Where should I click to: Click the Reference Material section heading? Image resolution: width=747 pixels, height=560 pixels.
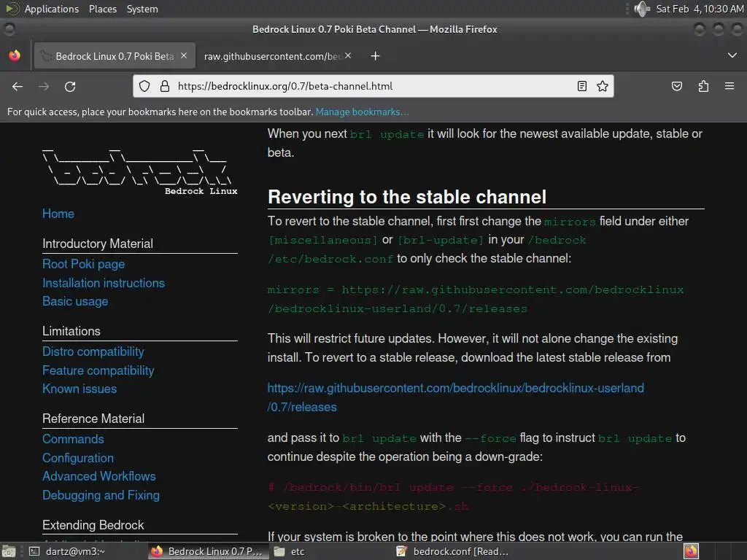pos(93,419)
